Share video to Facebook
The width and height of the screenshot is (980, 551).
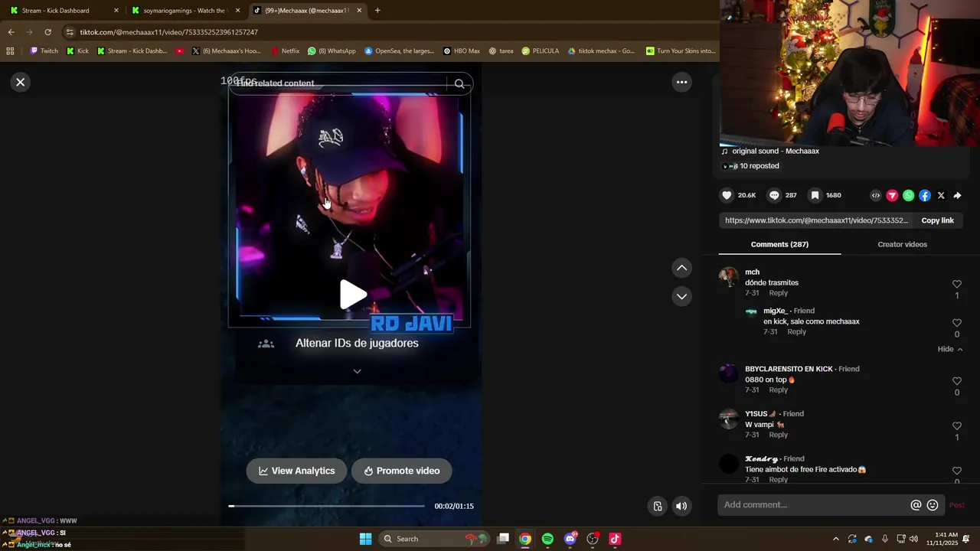(925, 195)
